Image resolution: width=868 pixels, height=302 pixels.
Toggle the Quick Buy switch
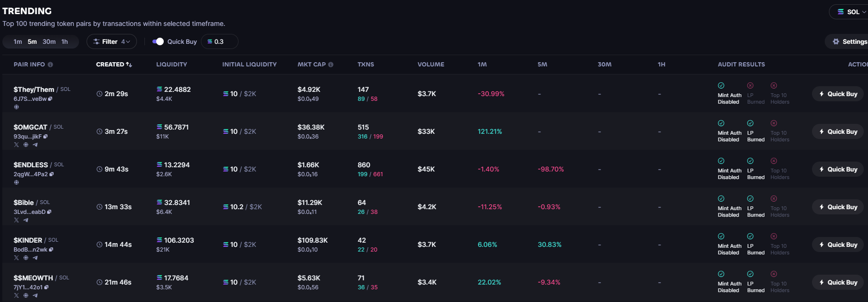(x=158, y=41)
